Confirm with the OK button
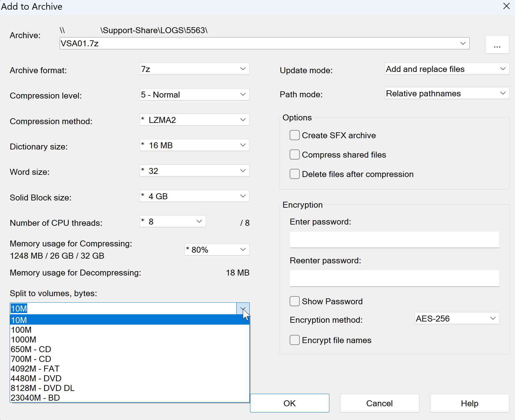Image resolution: width=515 pixels, height=420 pixels. [290, 403]
